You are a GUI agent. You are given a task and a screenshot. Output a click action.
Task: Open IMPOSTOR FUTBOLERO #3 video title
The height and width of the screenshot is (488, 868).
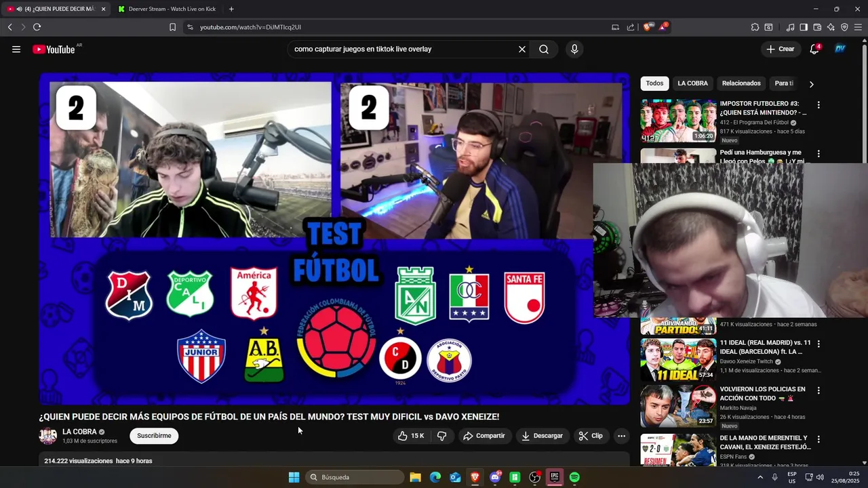(x=763, y=108)
